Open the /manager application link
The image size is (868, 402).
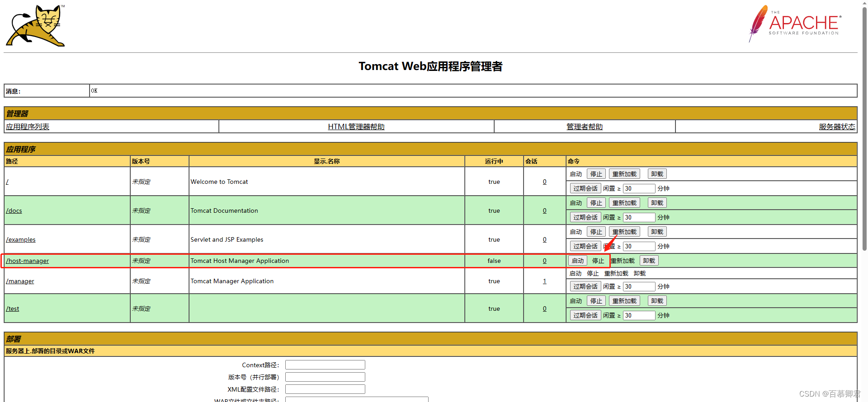coord(20,281)
